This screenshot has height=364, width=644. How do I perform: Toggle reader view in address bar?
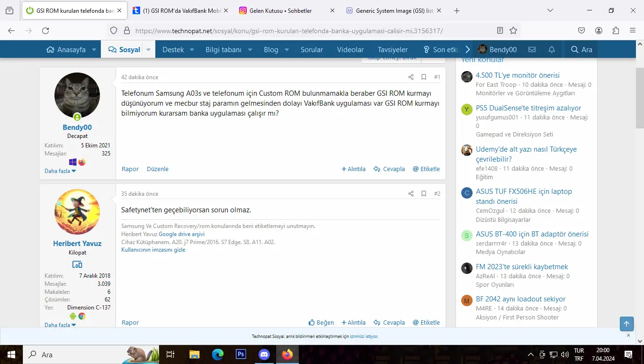500,30
